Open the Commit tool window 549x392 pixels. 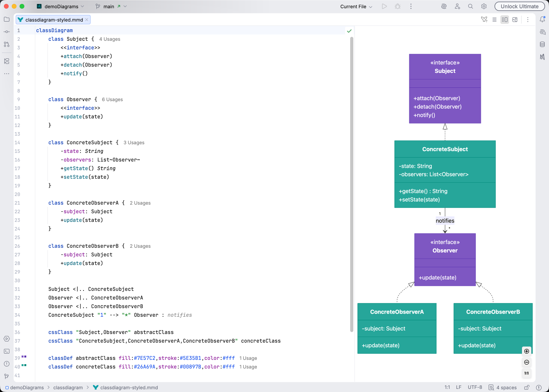point(6,32)
